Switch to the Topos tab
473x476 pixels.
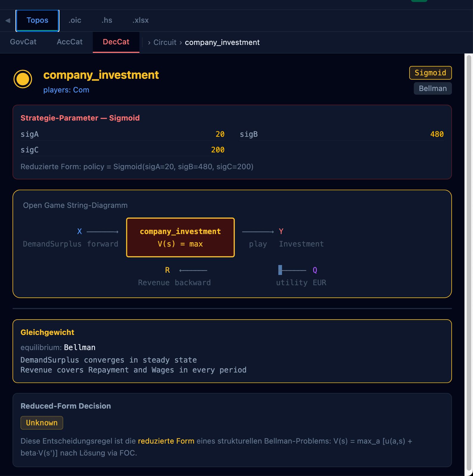pyautogui.click(x=38, y=21)
